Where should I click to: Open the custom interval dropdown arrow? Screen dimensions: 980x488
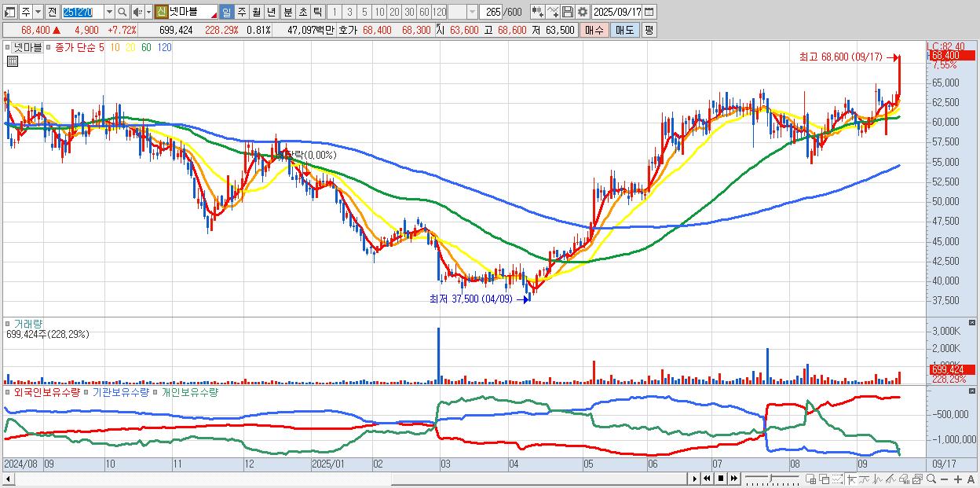pos(472,12)
